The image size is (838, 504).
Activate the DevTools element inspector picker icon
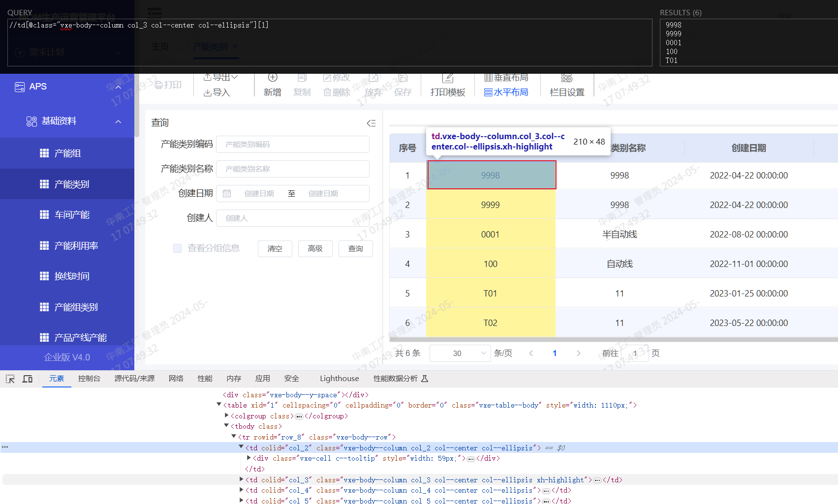pyautogui.click(x=10, y=379)
